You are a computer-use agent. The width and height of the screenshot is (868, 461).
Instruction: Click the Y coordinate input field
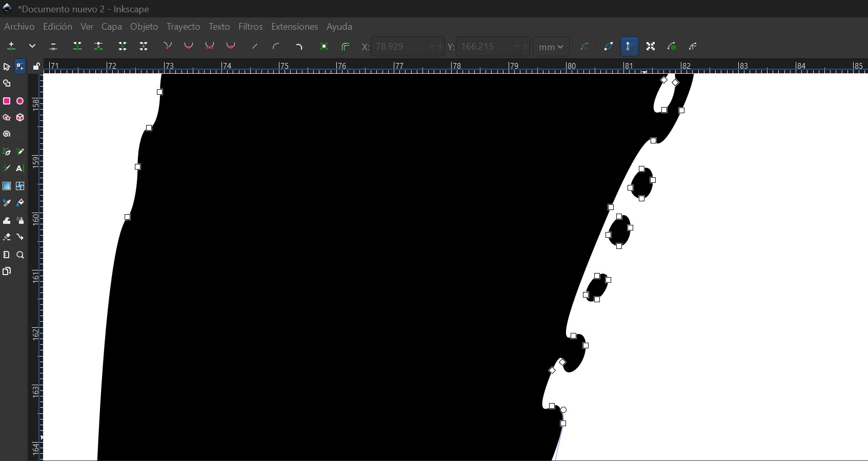coord(484,47)
